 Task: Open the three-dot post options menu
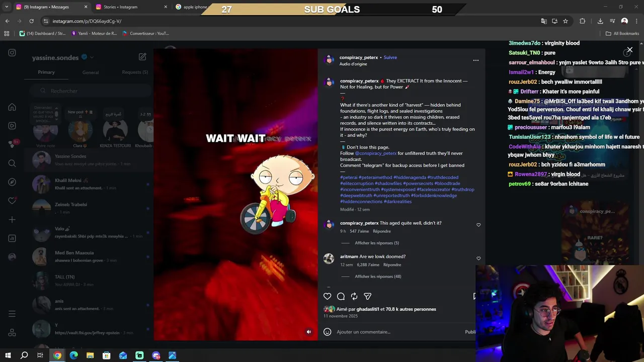[x=475, y=60]
